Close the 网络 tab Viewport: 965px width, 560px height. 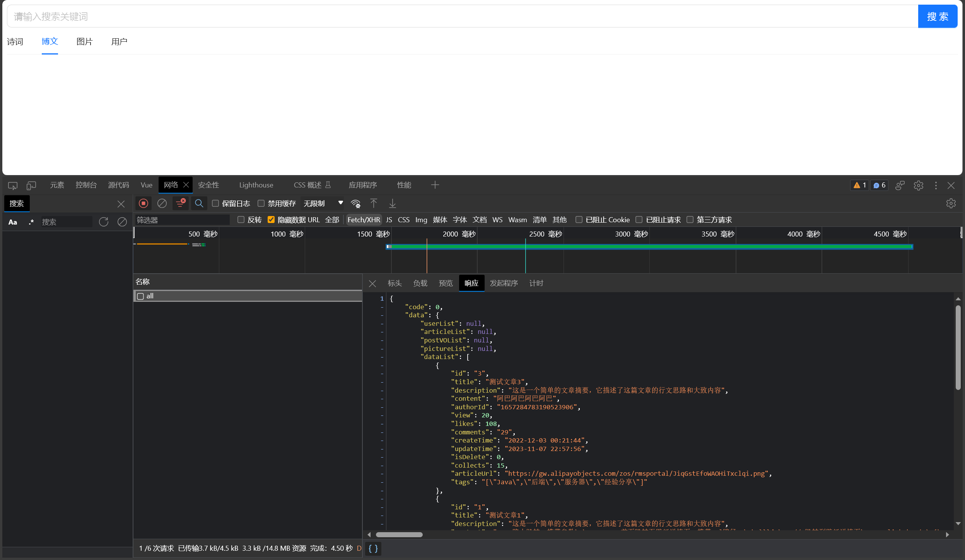tap(186, 185)
